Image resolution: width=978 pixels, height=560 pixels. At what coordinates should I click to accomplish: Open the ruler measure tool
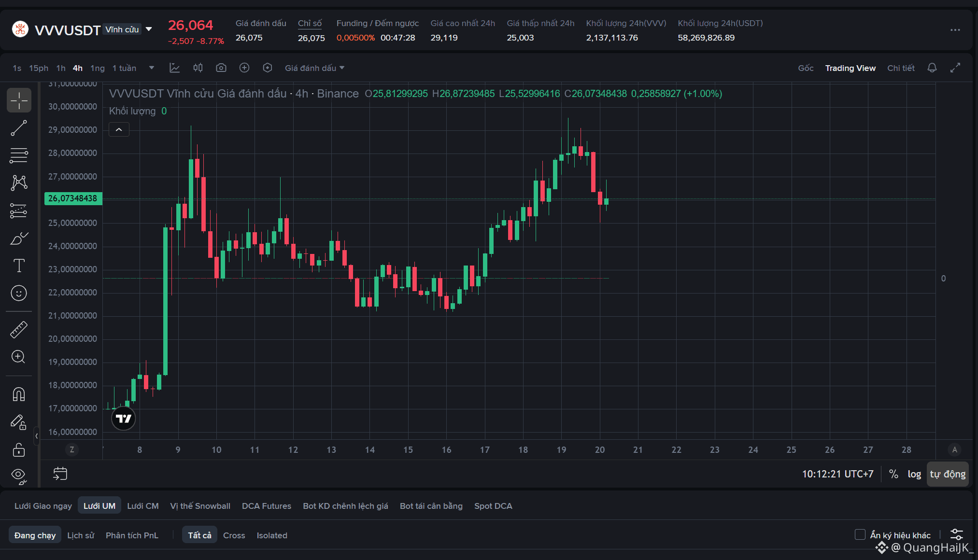19,330
